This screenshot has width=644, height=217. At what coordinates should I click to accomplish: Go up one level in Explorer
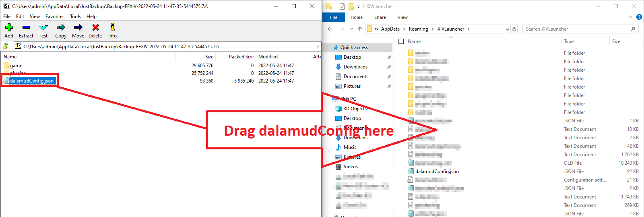pyautogui.click(x=360, y=29)
